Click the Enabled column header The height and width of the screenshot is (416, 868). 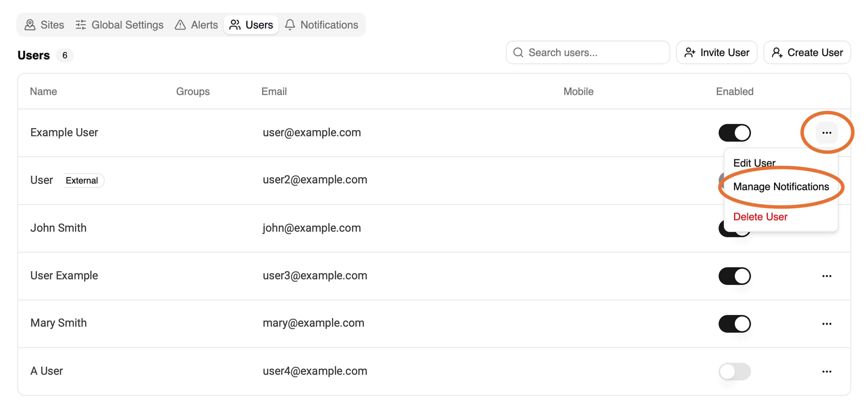[x=735, y=91]
